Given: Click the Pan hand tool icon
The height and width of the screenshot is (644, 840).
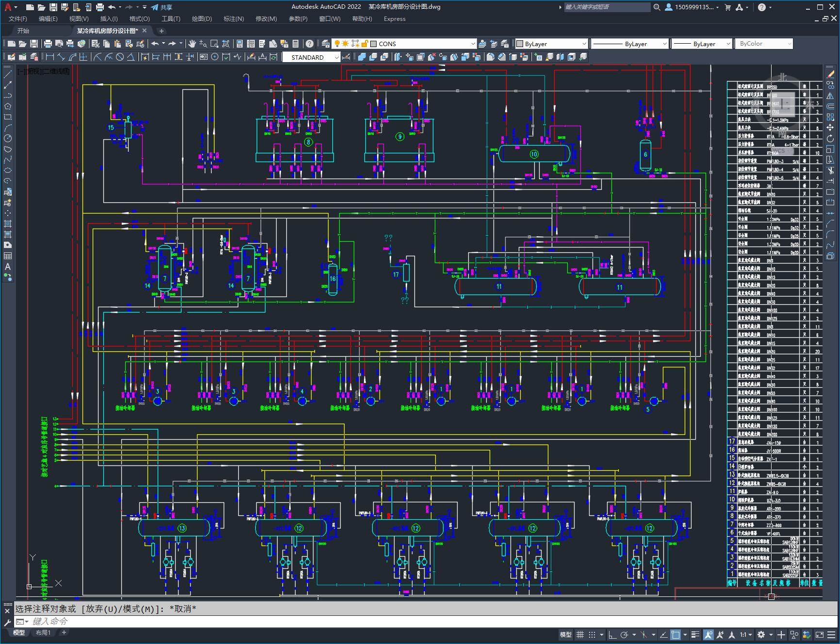Looking at the screenshot, I should coord(193,44).
